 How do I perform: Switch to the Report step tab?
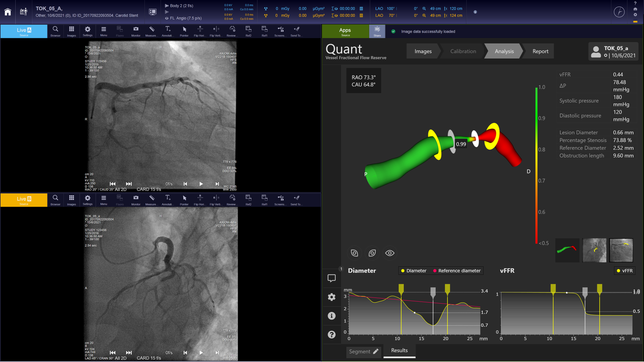coord(540,52)
